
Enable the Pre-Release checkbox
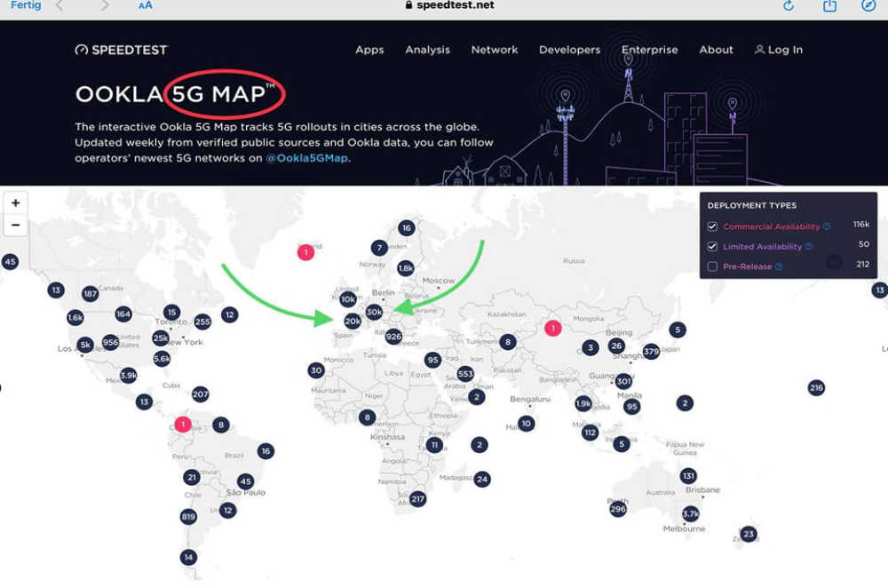[712, 266]
